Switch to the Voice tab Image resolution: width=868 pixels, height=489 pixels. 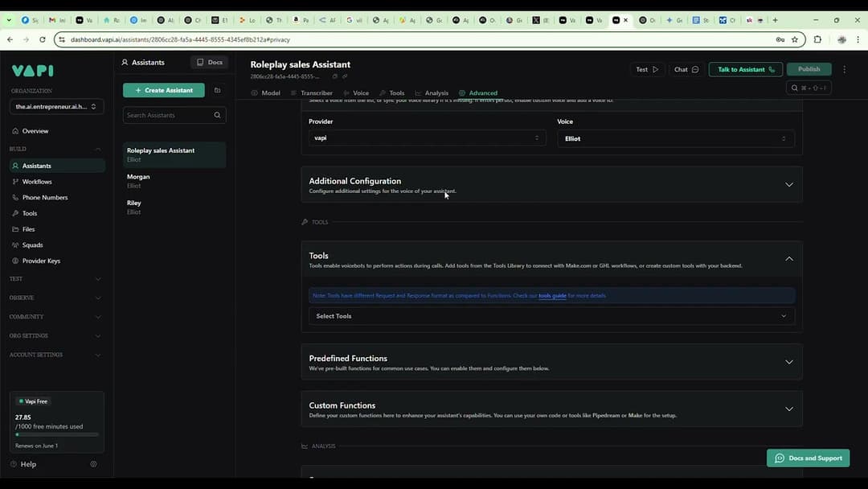[x=356, y=93]
